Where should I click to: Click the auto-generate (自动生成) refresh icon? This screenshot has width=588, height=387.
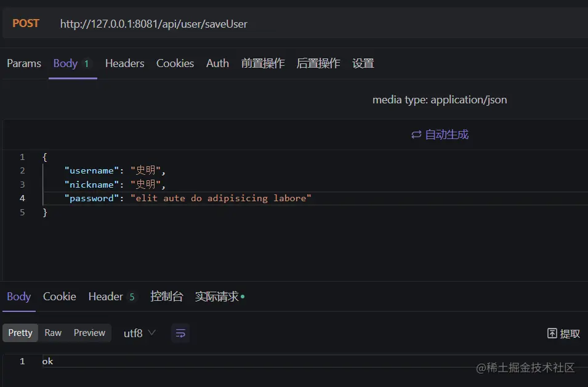click(x=416, y=135)
